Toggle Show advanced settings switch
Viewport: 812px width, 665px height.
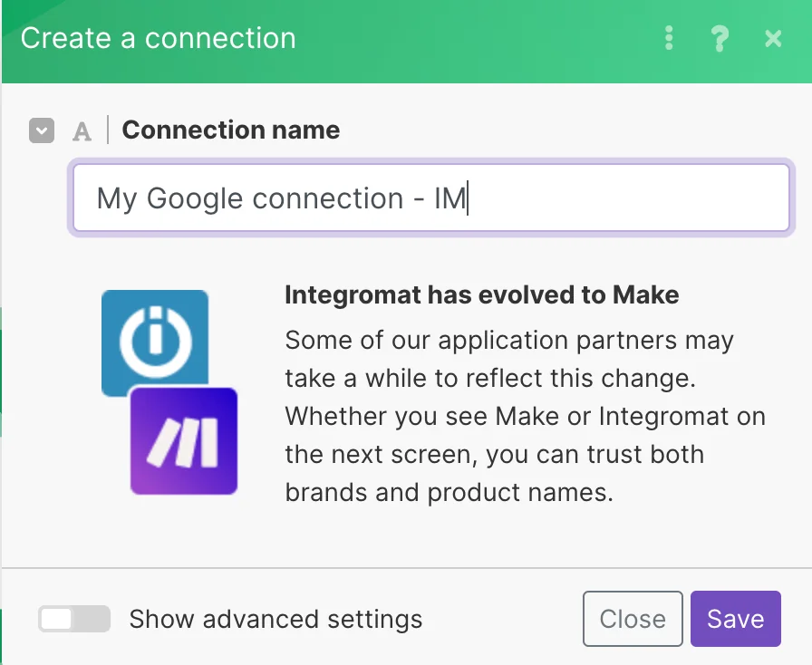74,619
